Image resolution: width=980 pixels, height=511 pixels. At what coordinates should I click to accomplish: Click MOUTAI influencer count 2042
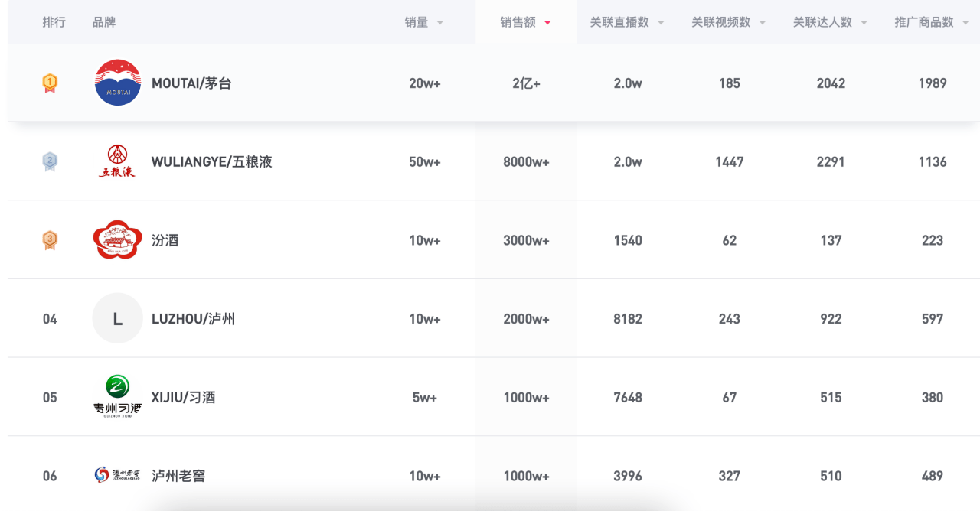click(831, 83)
